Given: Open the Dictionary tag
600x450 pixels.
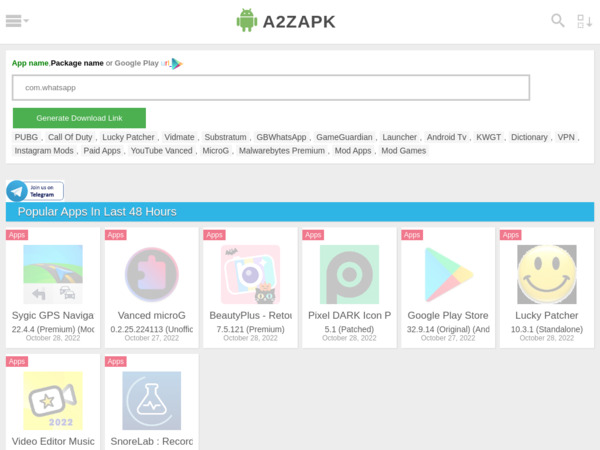Looking at the screenshot, I should (x=529, y=137).
